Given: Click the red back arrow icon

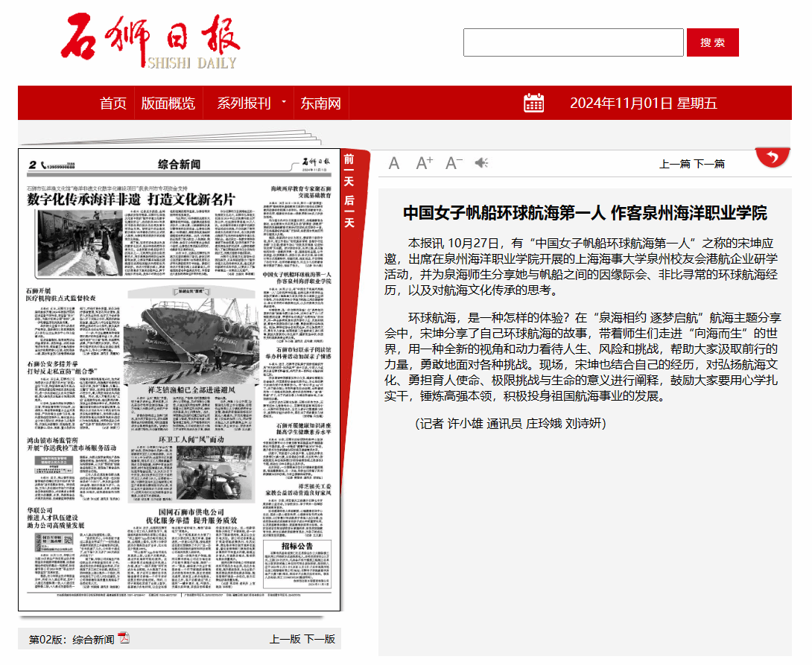Looking at the screenshot, I should click(773, 157).
